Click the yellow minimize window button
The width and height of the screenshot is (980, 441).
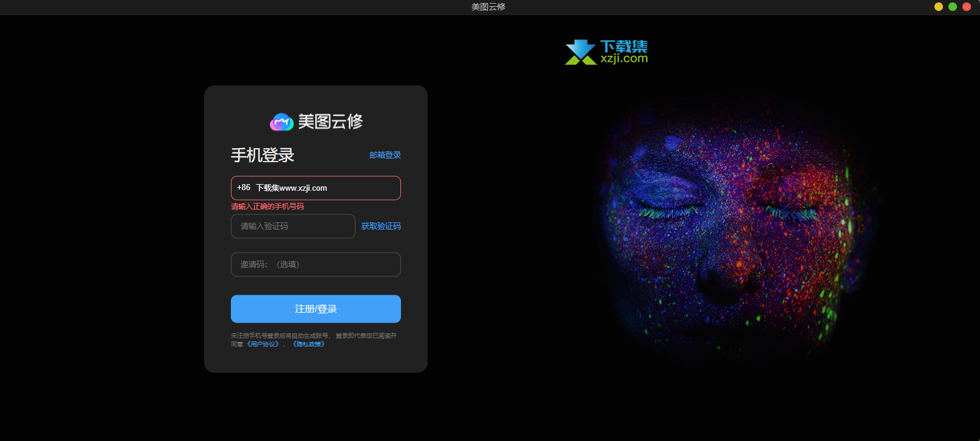[938, 7]
